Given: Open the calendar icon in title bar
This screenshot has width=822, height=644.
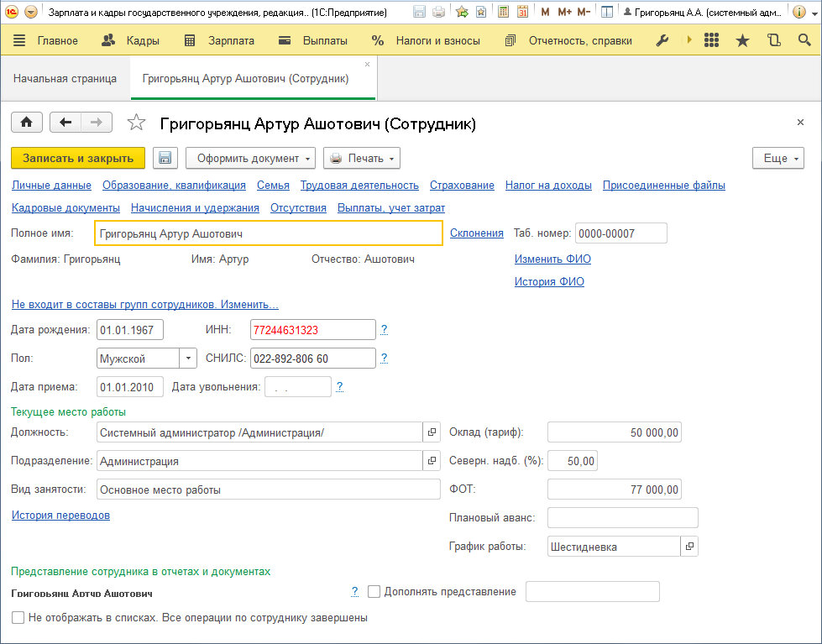Looking at the screenshot, I should (523, 13).
